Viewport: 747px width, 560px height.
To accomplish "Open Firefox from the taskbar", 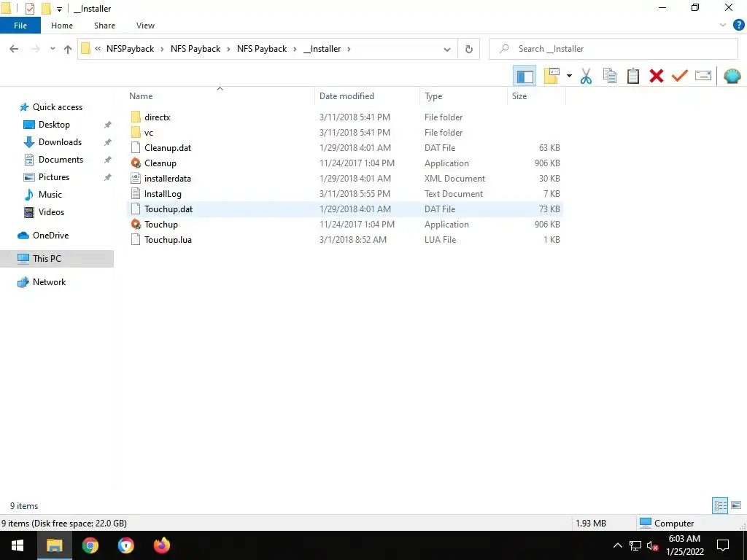I will 161,545.
